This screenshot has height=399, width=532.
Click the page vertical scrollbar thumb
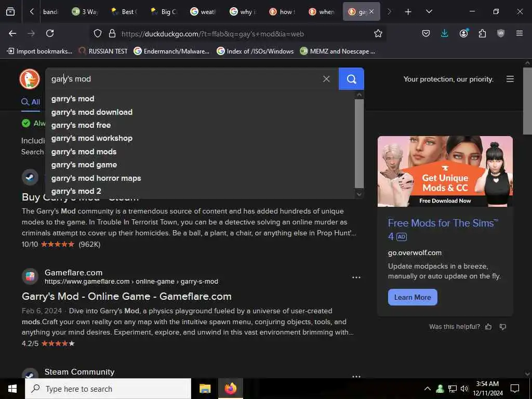pos(527,101)
